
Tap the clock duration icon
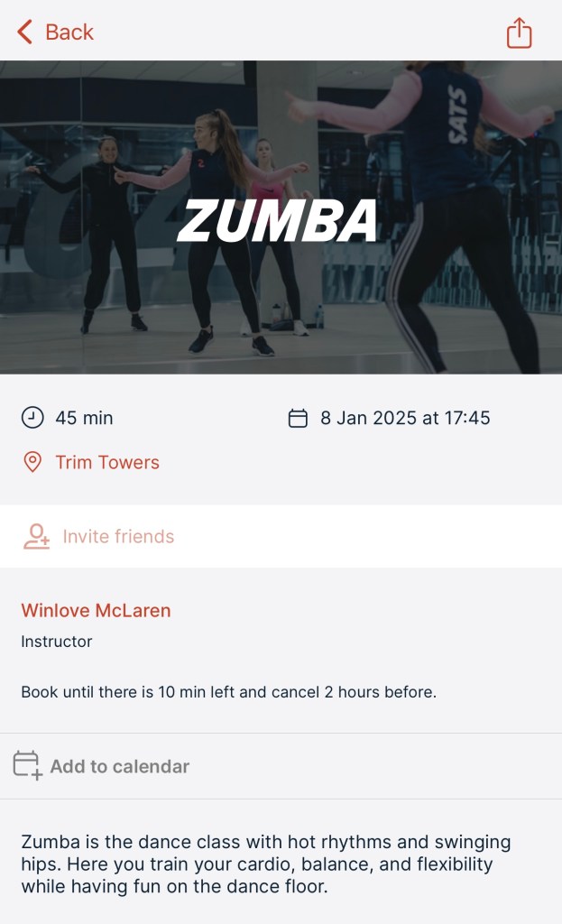[32, 418]
